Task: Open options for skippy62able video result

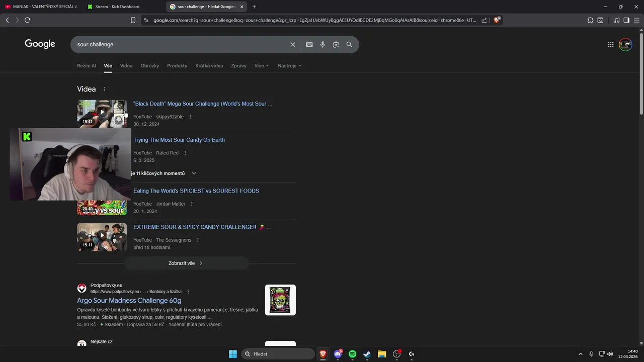Action: click(x=190, y=117)
